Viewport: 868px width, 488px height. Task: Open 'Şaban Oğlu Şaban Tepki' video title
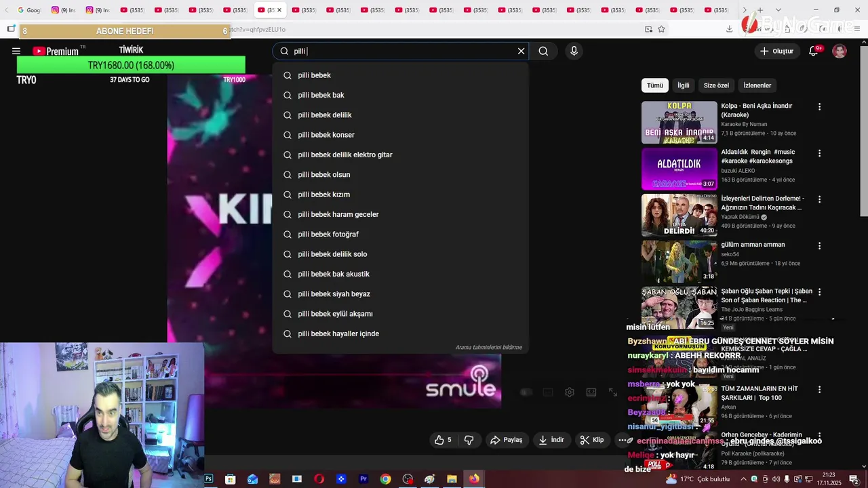766,296
